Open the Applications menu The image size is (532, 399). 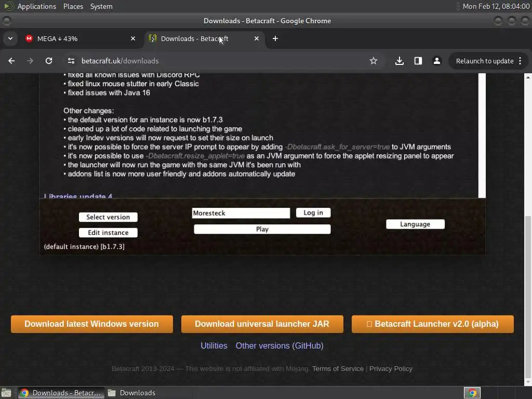(37, 6)
